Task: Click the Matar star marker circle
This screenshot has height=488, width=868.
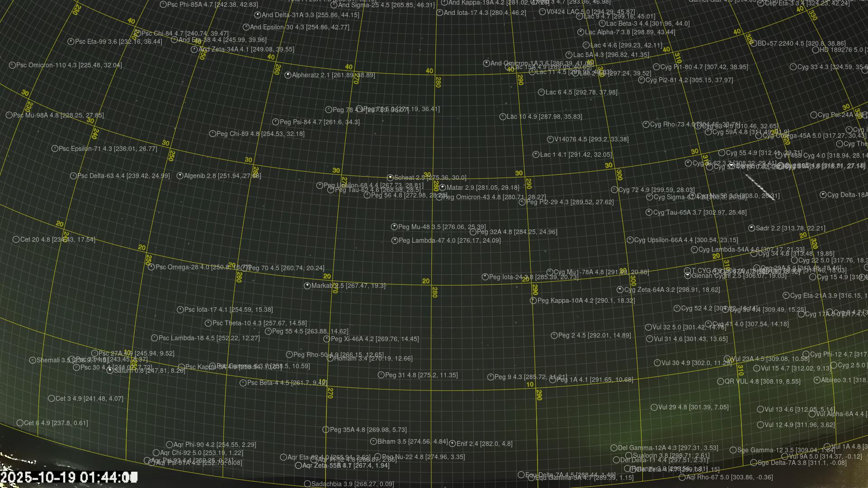Action: tap(443, 188)
